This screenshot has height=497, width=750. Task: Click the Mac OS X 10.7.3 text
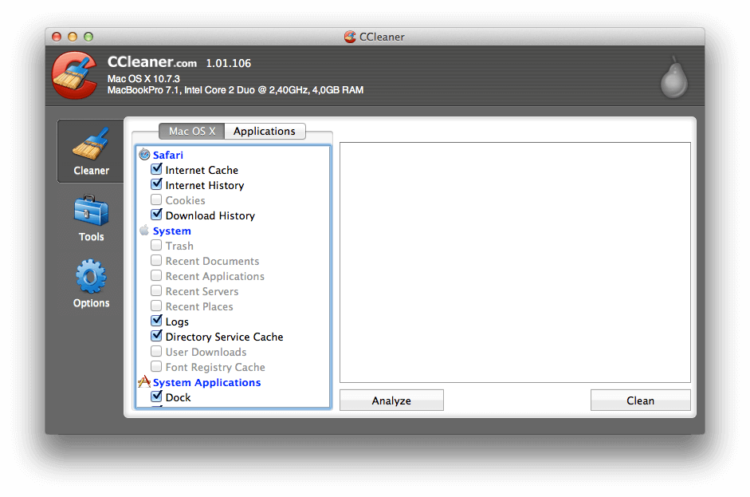click(x=143, y=78)
